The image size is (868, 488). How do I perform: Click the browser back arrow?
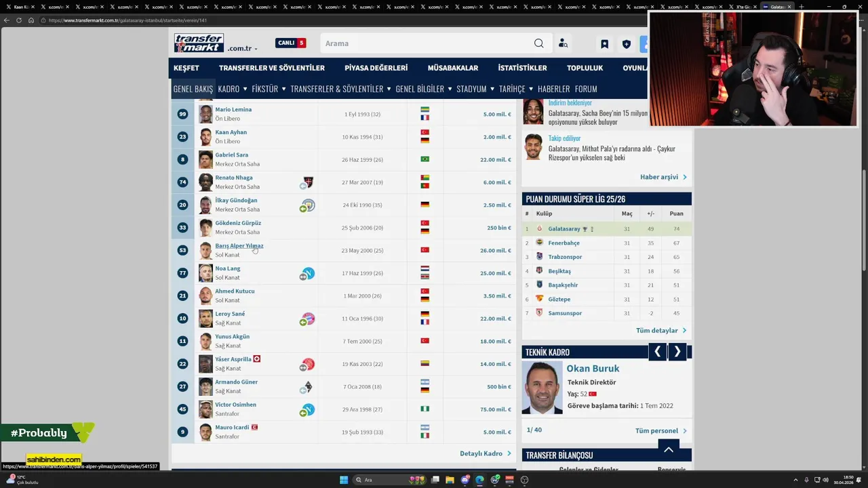[7, 20]
